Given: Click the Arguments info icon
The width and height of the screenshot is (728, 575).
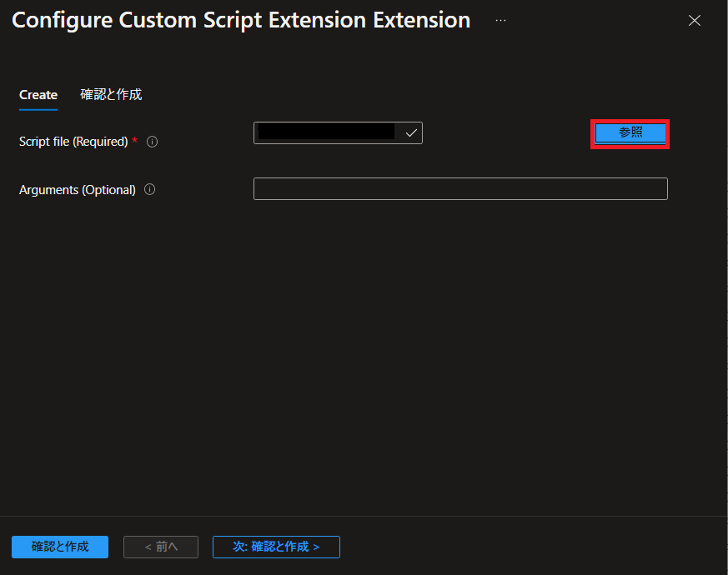Looking at the screenshot, I should pos(149,189).
